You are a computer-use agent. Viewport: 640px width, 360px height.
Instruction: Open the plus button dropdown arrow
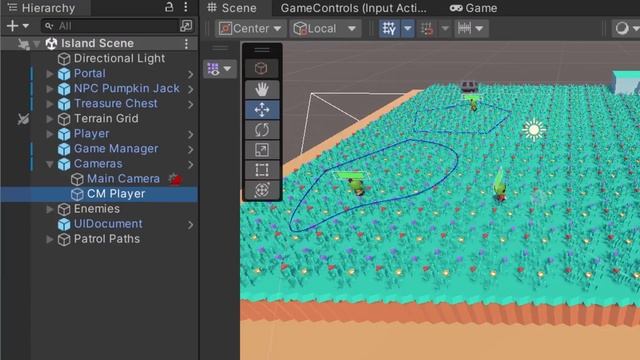click(x=25, y=26)
